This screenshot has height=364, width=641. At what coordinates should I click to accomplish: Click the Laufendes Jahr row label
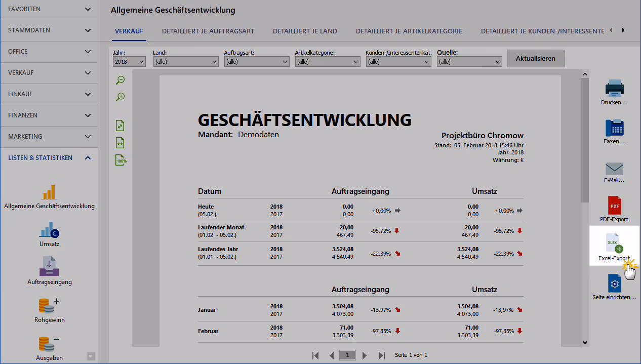click(x=218, y=249)
